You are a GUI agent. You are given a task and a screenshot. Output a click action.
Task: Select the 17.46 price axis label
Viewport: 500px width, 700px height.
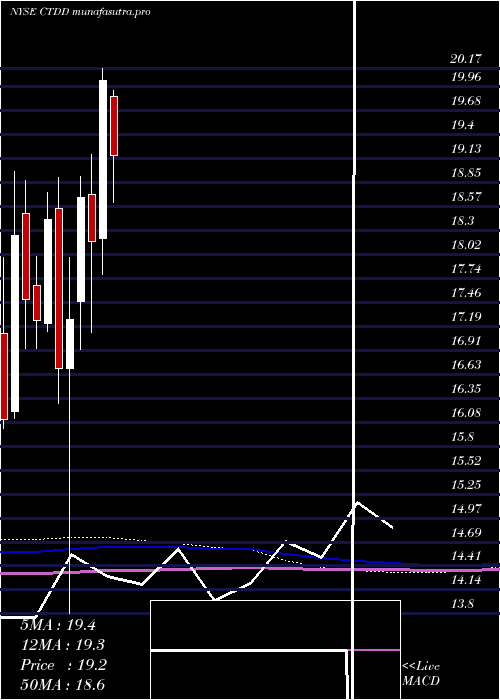click(466, 293)
